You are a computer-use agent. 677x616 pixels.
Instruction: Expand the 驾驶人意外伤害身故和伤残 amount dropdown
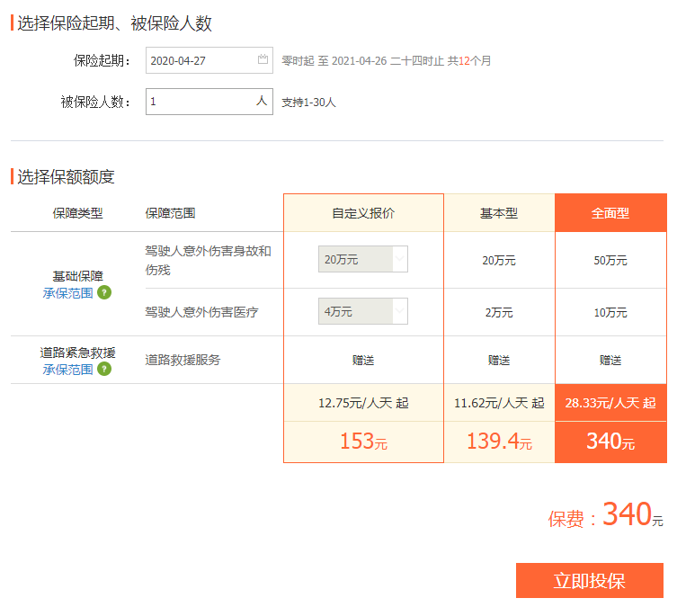363,259
